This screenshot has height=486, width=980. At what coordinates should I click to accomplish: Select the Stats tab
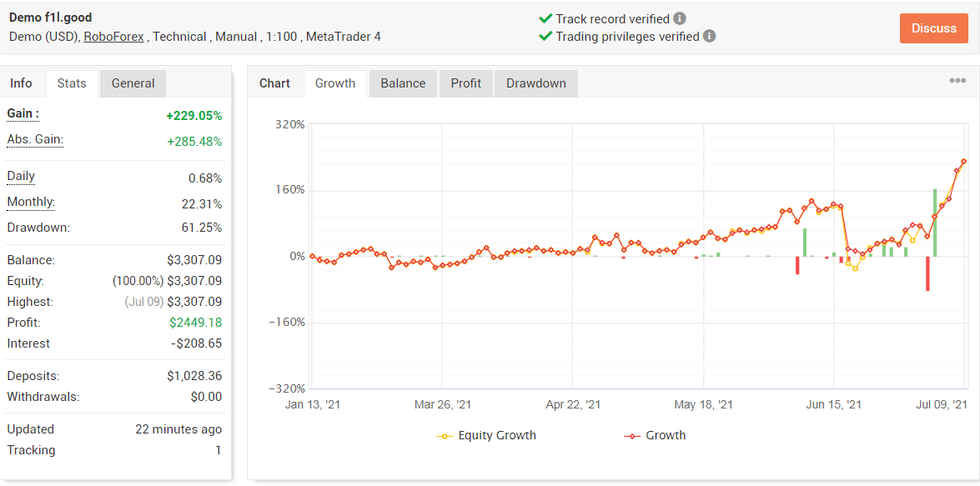72,83
